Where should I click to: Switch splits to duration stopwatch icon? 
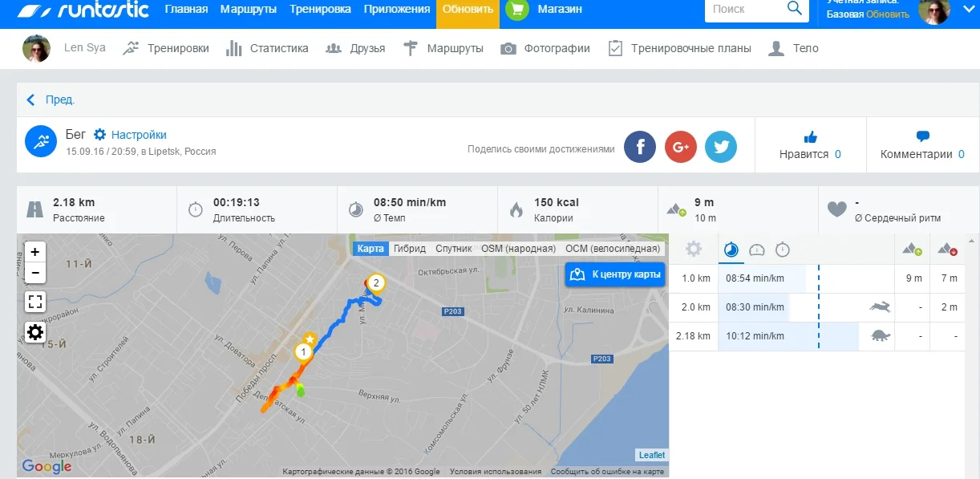point(783,250)
